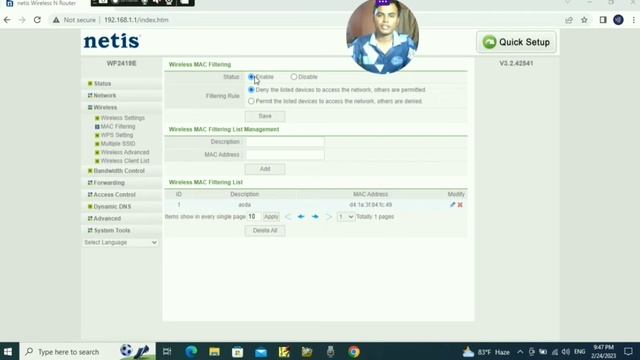Open Mail app from taskbar
The height and width of the screenshot is (360, 640).
261,351
